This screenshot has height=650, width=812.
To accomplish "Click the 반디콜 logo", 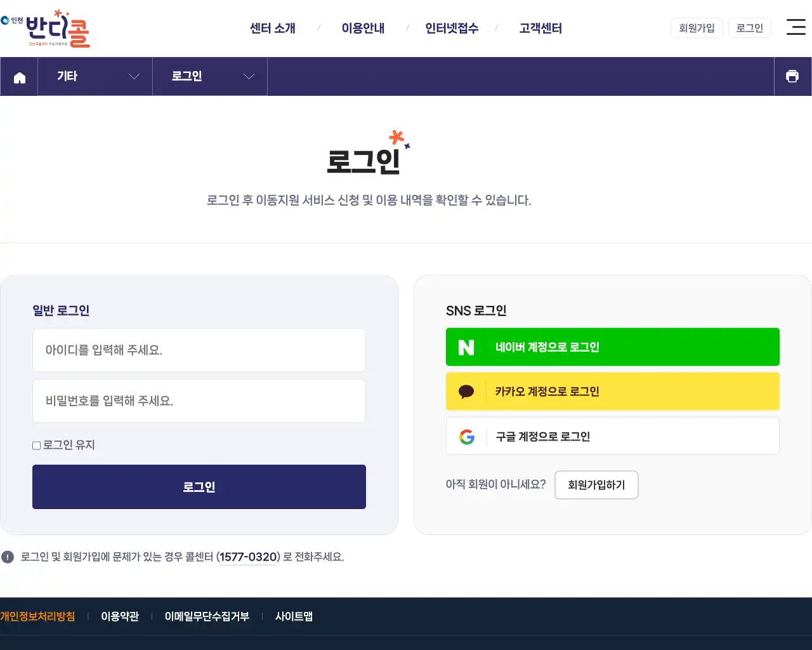I will (x=46, y=29).
